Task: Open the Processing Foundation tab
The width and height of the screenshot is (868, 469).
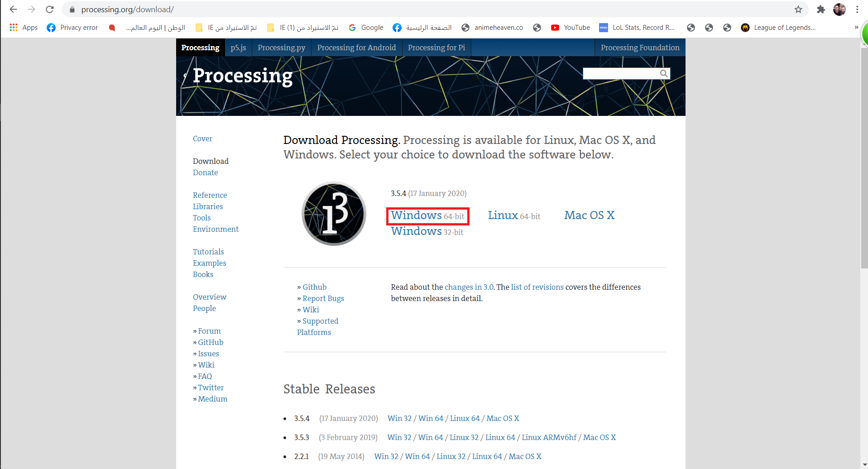Action: coord(640,48)
